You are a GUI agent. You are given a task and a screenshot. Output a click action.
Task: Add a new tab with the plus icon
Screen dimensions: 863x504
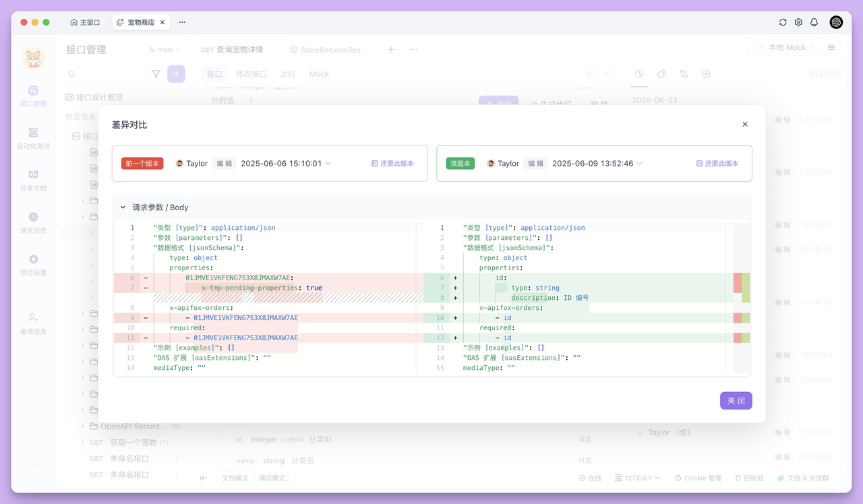[391, 49]
